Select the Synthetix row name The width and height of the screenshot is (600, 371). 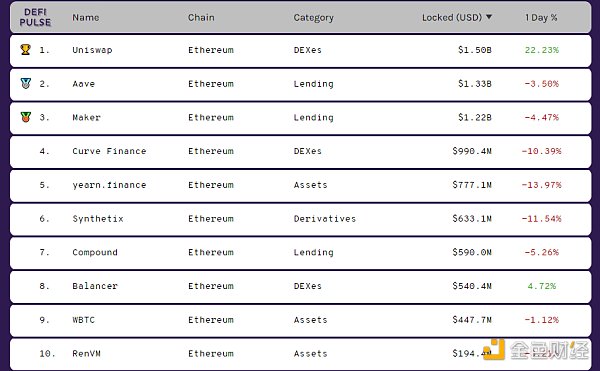(x=98, y=219)
